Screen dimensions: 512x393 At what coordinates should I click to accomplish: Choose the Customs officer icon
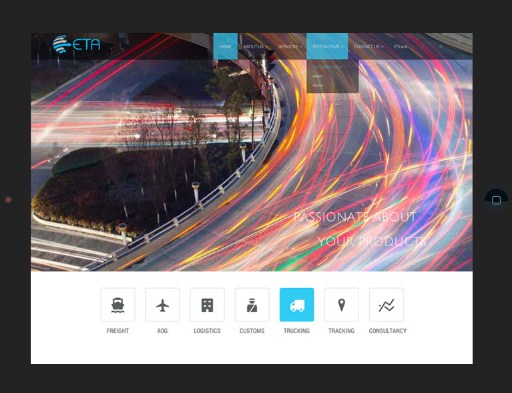click(x=252, y=305)
